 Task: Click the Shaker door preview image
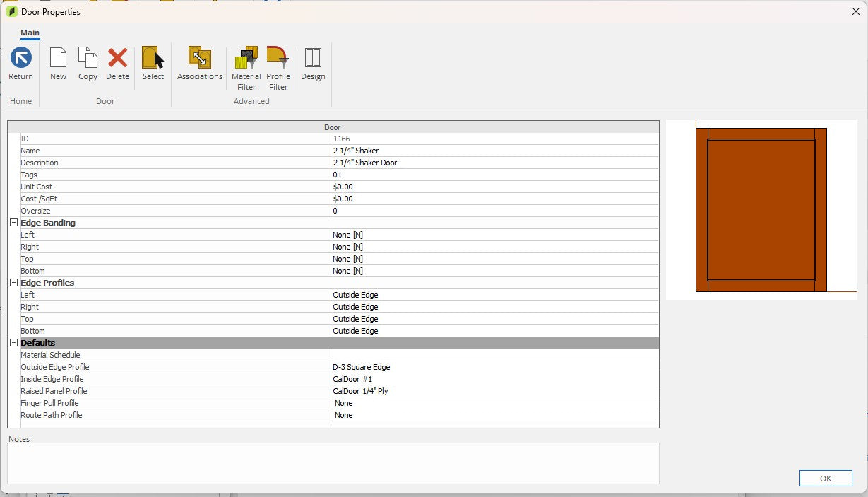point(761,210)
